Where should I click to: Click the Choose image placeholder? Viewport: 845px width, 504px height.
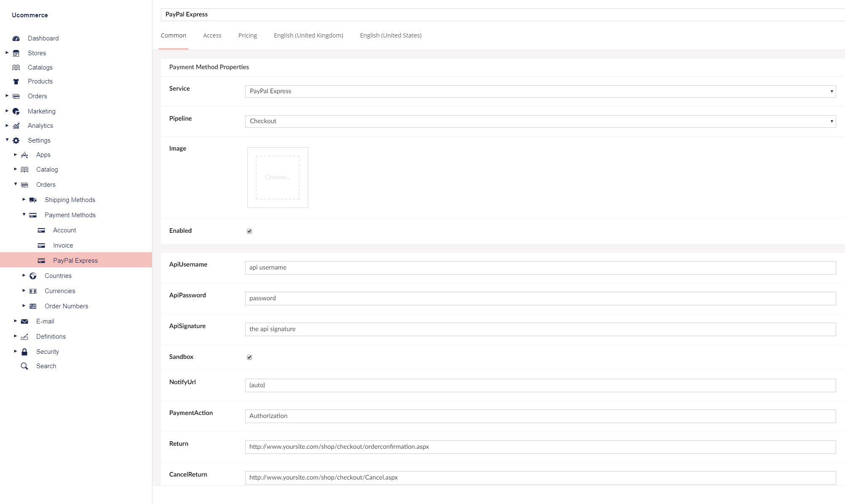pyautogui.click(x=278, y=178)
